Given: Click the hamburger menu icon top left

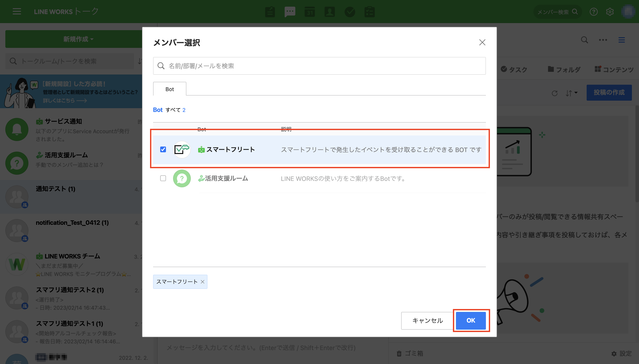Looking at the screenshot, I should click(17, 12).
